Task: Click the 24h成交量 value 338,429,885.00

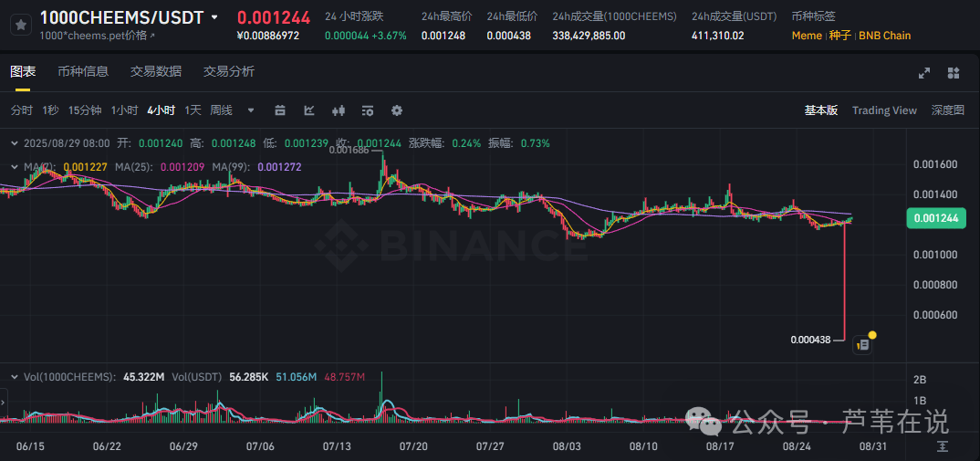Action: 589,36
